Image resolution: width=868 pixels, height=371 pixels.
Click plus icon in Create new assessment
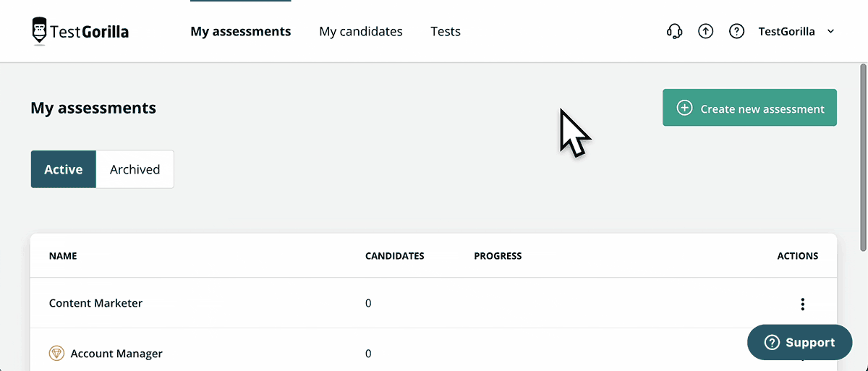coord(684,108)
